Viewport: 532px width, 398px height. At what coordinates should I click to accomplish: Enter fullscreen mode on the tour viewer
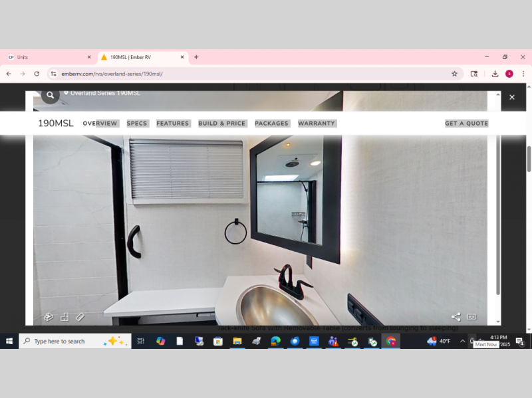(x=471, y=317)
